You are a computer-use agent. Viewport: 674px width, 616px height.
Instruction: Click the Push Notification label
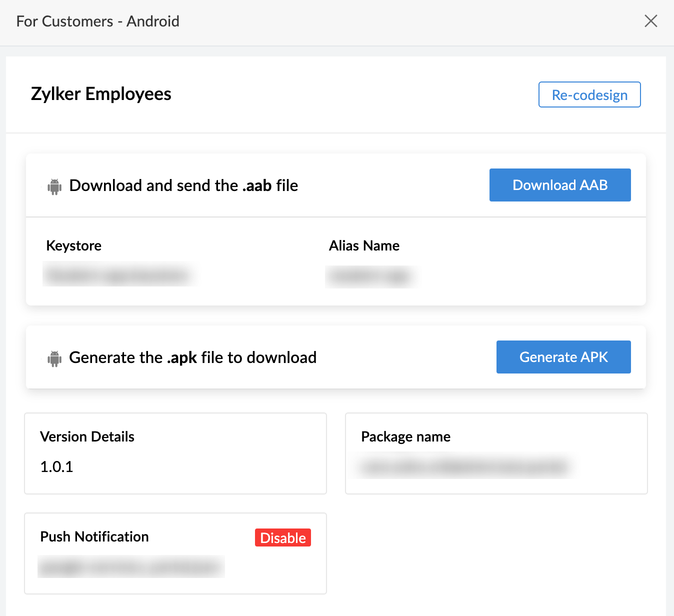coord(94,536)
